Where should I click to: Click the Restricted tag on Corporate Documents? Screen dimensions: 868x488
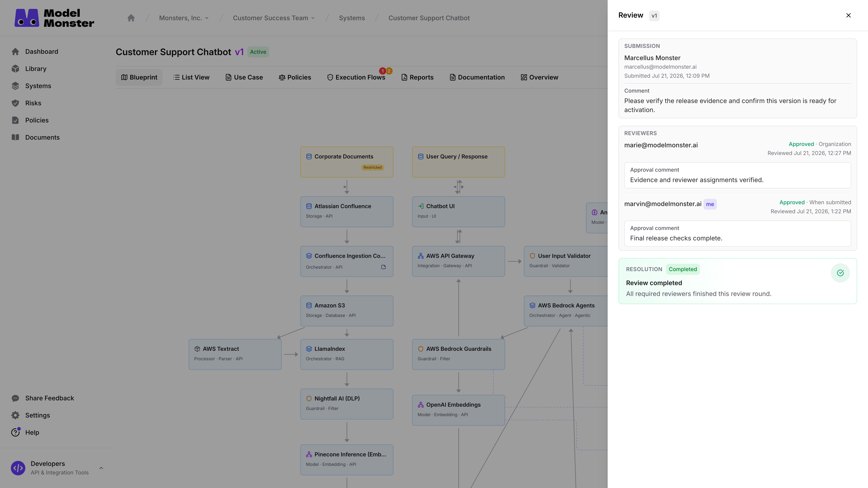click(372, 167)
